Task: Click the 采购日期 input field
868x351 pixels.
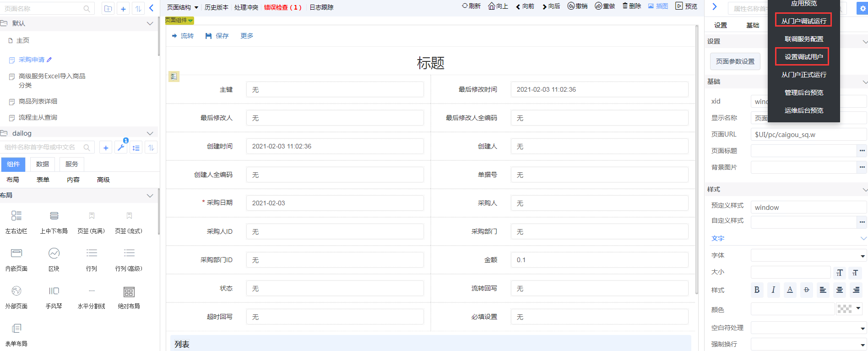Action: pyautogui.click(x=335, y=203)
